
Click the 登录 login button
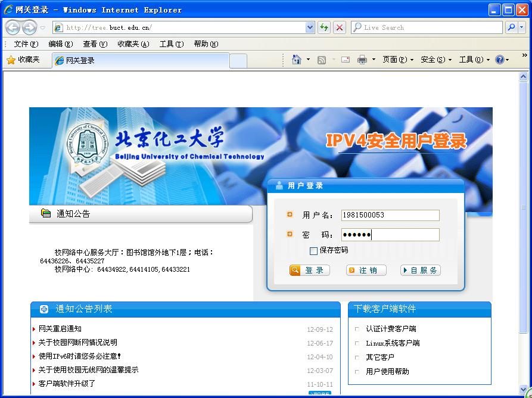point(309,270)
